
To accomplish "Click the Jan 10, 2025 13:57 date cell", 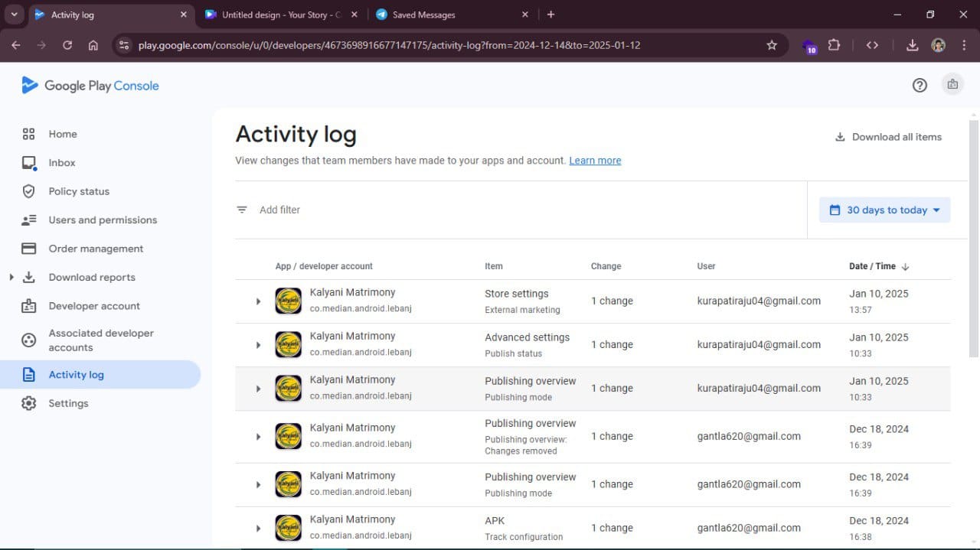I will coord(879,301).
